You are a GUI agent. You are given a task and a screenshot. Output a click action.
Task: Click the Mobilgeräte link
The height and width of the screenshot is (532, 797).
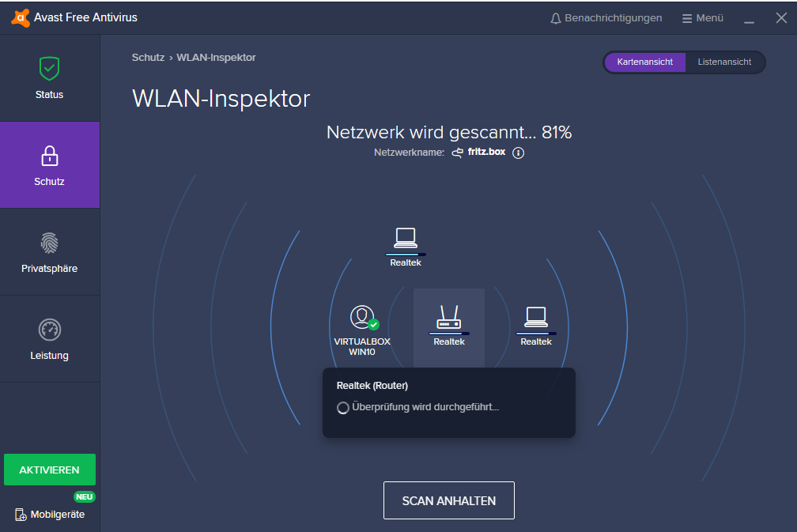tap(58, 515)
